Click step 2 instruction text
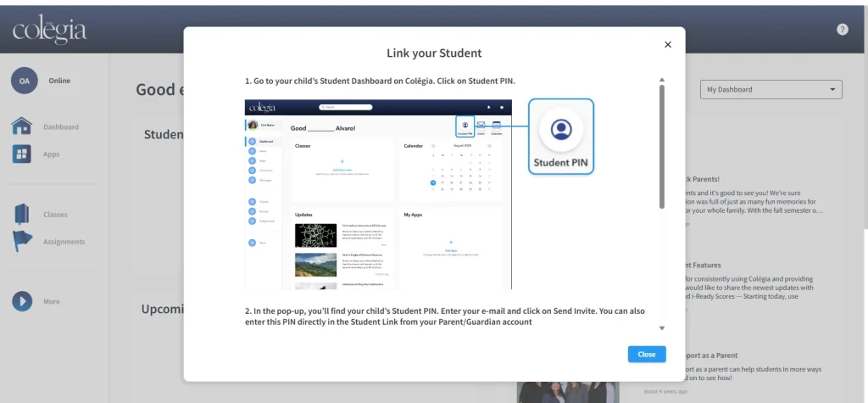Image resolution: width=868 pixels, height=403 pixels. [x=444, y=316]
